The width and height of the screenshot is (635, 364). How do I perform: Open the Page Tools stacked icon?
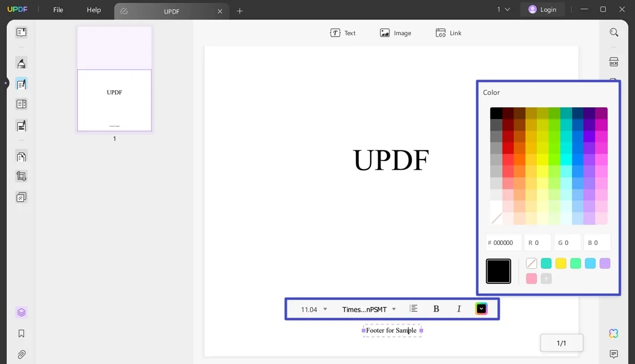click(21, 197)
